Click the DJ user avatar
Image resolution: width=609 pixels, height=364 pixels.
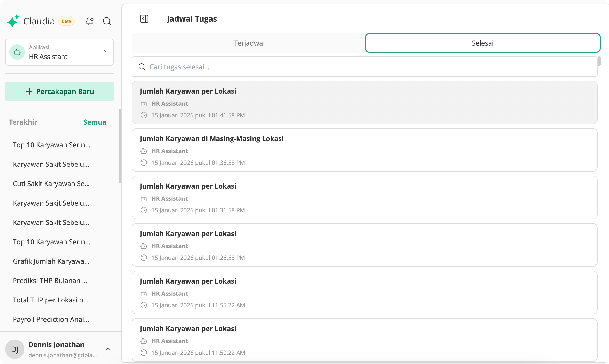[x=15, y=349]
